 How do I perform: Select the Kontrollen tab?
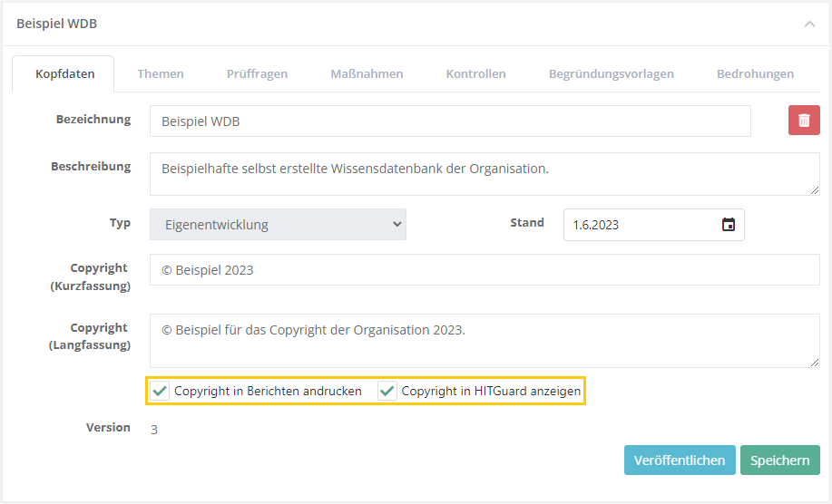475,74
